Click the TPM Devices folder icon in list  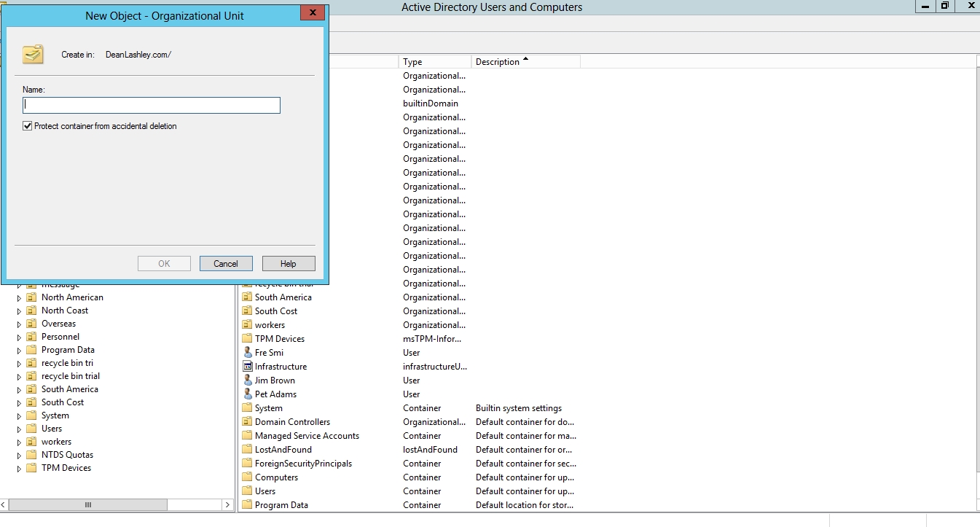[x=248, y=339]
